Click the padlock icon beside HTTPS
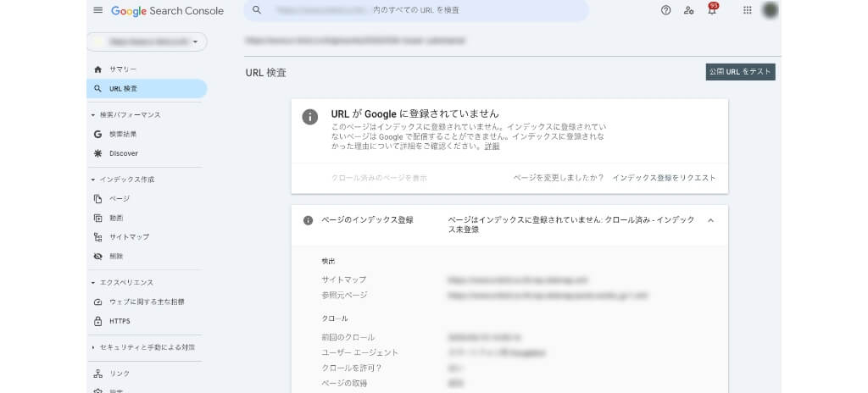Viewport: 868px width, 393px height. pos(98,321)
